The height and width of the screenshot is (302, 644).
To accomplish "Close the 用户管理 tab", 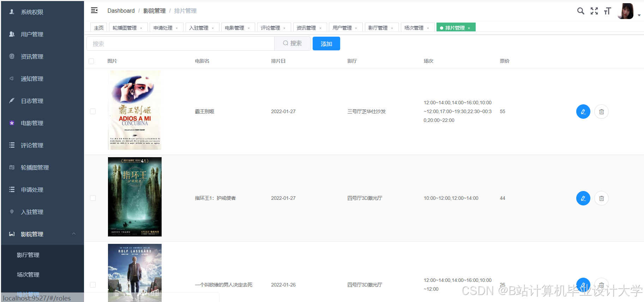I will [356, 28].
